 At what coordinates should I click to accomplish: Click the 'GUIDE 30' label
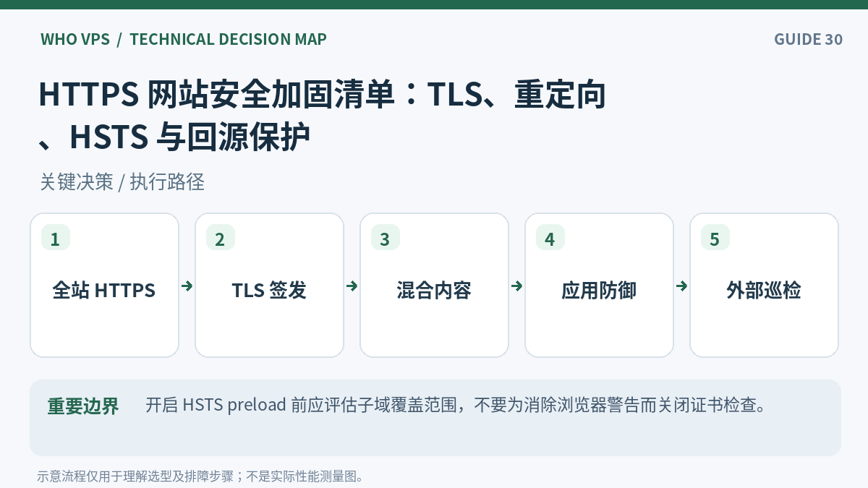pos(808,39)
